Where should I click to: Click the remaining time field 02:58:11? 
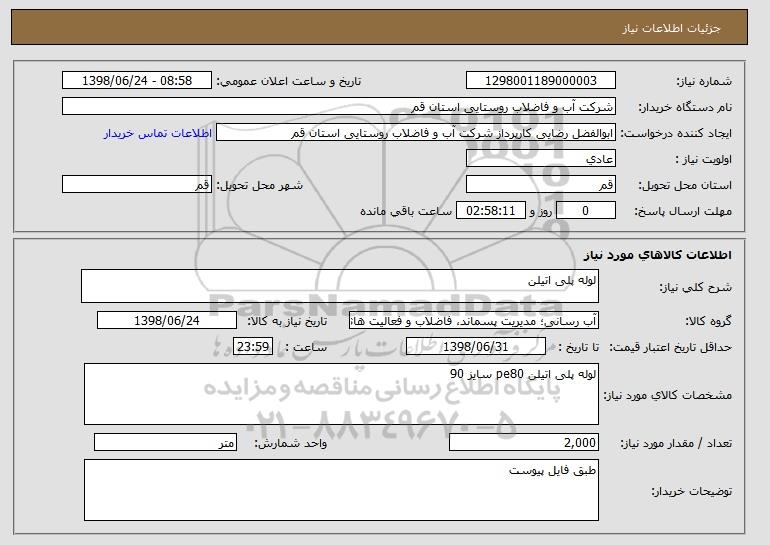click(491, 211)
